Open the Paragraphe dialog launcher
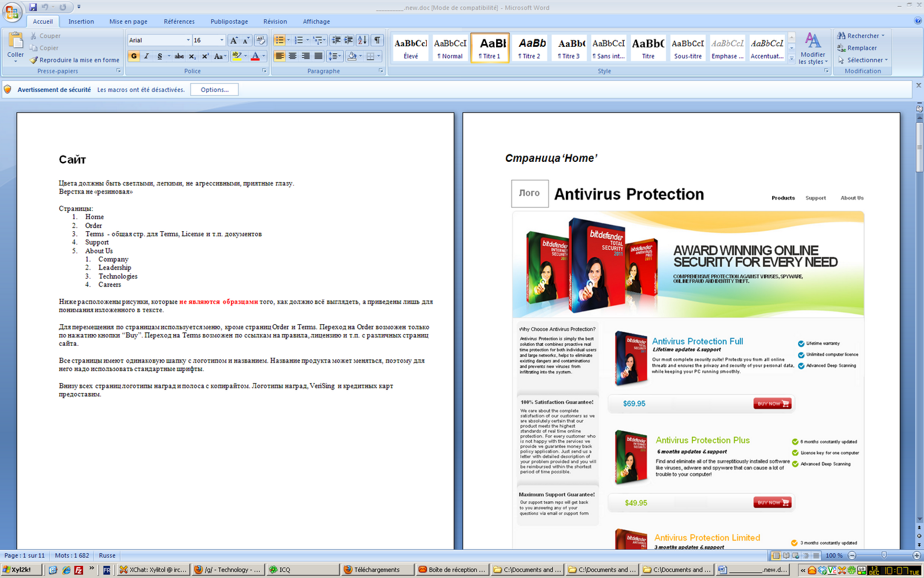This screenshot has width=924, height=578. click(381, 71)
